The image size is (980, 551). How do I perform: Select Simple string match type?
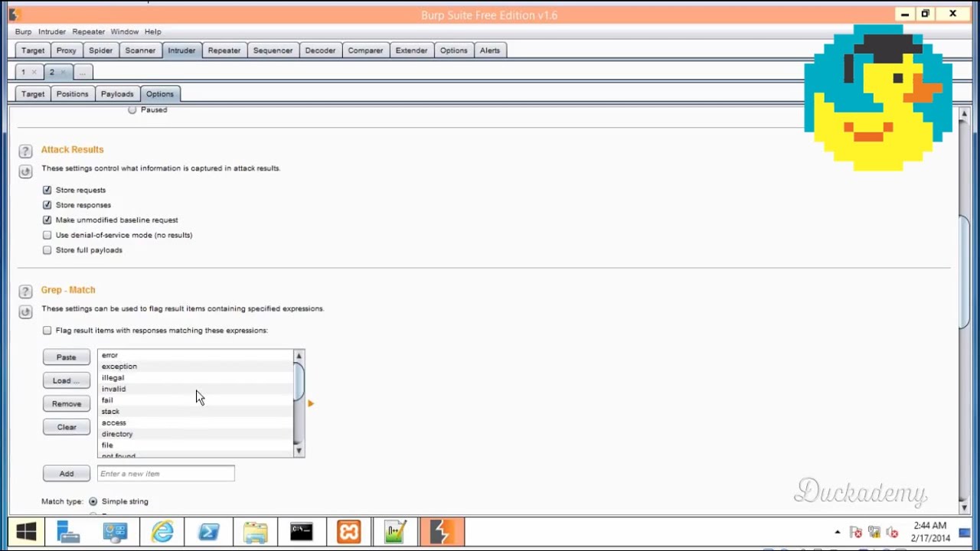pyautogui.click(x=93, y=501)
